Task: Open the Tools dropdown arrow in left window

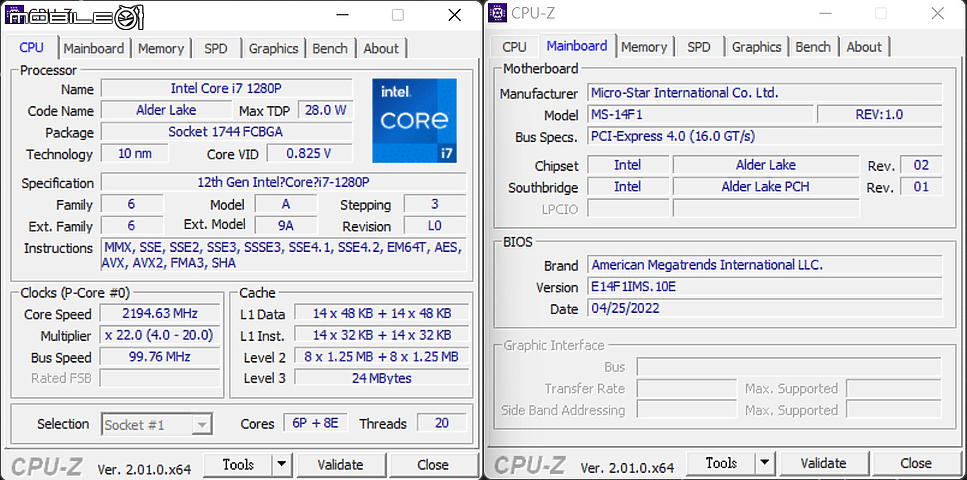Action: tap(282, 465)
